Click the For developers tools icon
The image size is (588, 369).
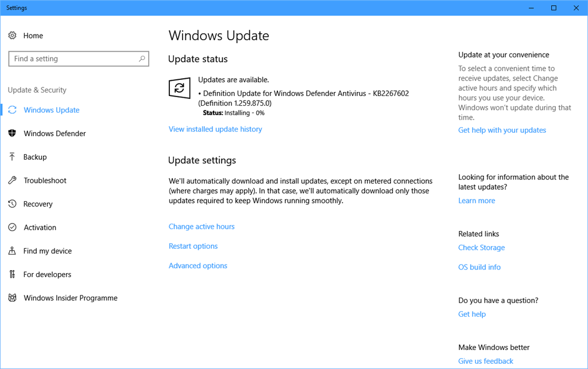point(13,274)
